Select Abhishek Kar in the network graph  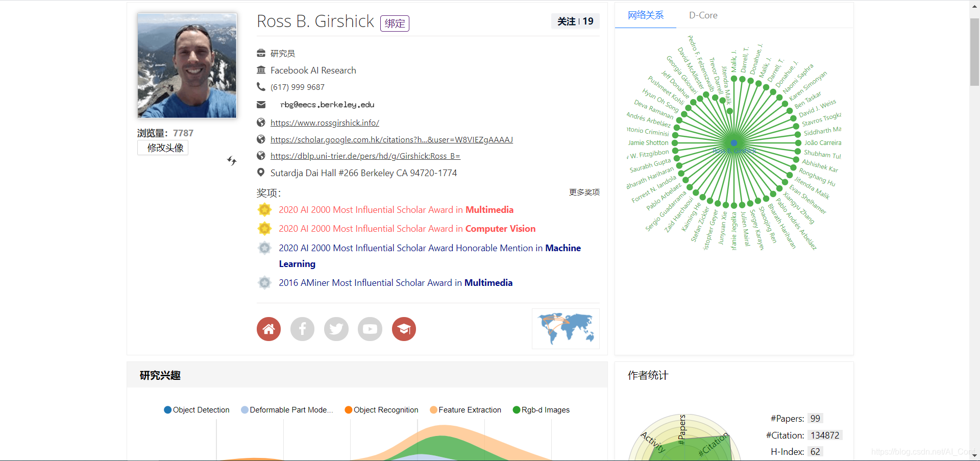tap(820, 166)
